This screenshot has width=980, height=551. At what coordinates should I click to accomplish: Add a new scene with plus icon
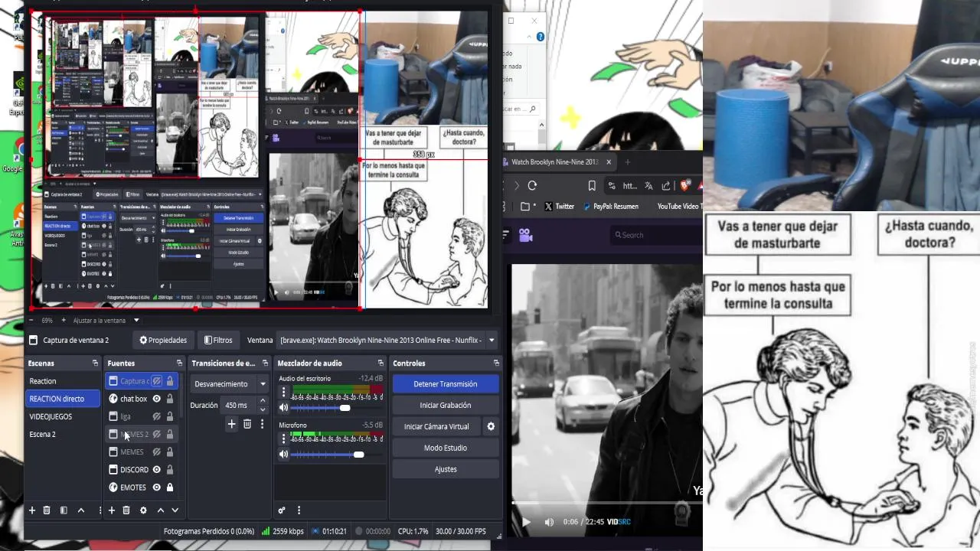[32, 510]
